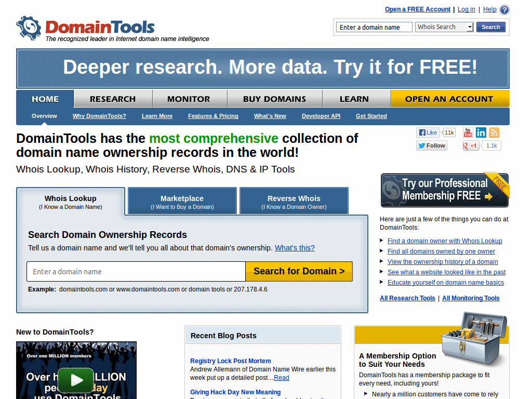Image resolution: width=532 pixels, height=399 pixels.
Task: Open the Whois Search dropdown
Action: click(444, 27)
